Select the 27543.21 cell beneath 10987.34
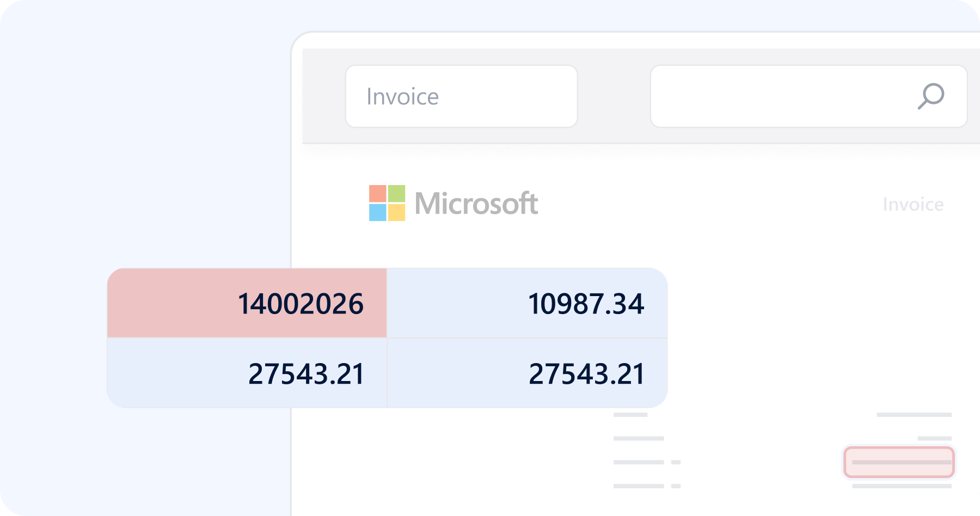The height and width of the screenshot is (516, 980). pos(527,373)
